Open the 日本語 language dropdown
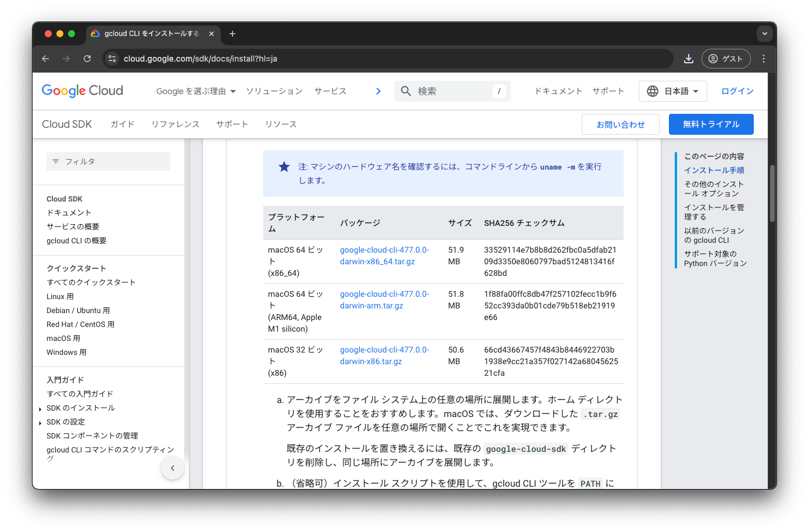Screen dimensions: 809x532 click(x=673, y=91)
